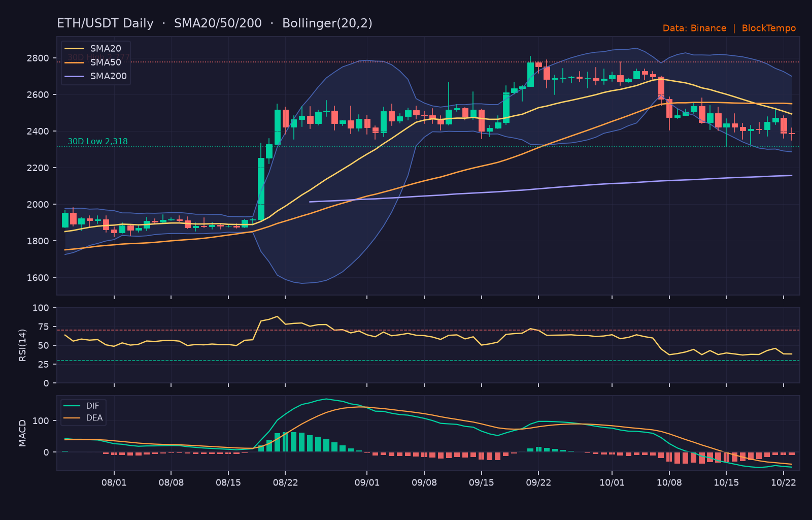Screen dimensions: 812x520
Task: Click the 1600 price axis label
Action: (38, 278)
